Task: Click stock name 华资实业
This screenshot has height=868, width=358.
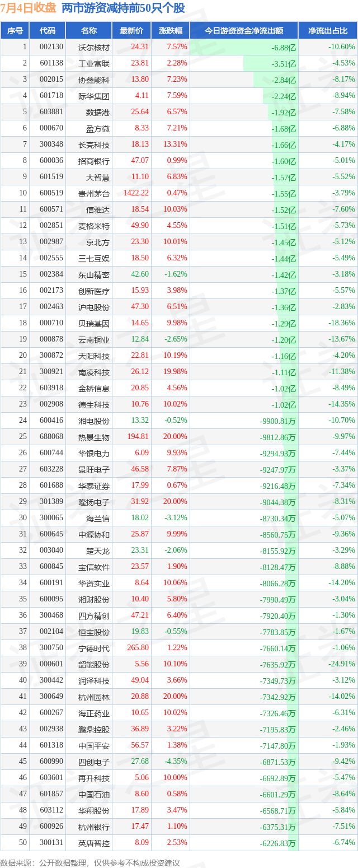Action: (94, 583)
